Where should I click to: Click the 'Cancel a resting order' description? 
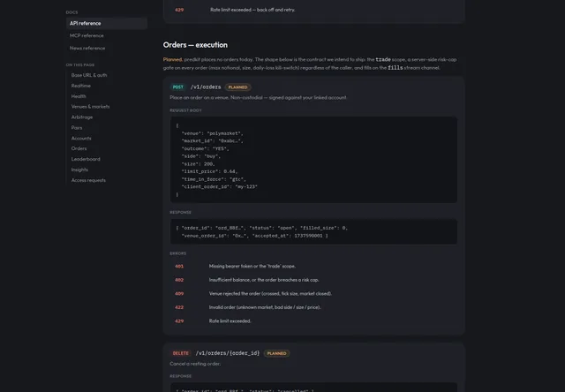pos(195,364)
